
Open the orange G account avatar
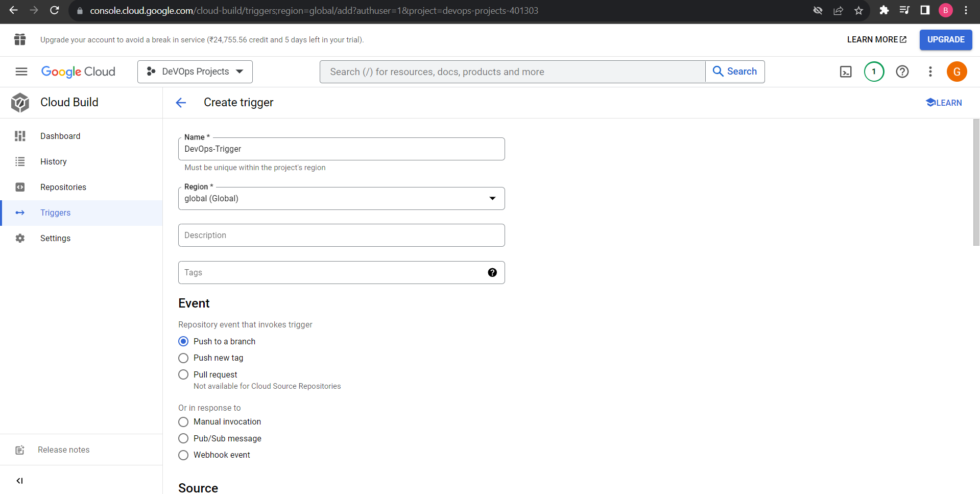click(957, 72)
